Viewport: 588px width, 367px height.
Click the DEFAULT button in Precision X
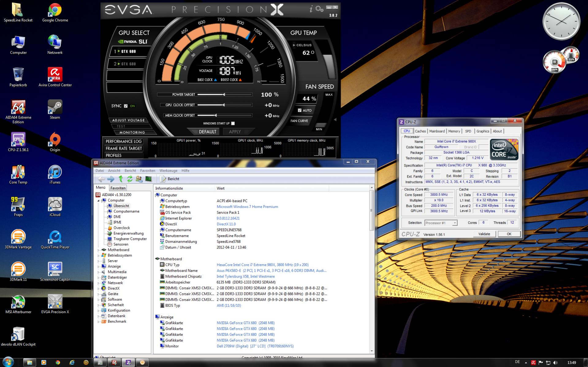pyautogui.click(x=207, y=132)
